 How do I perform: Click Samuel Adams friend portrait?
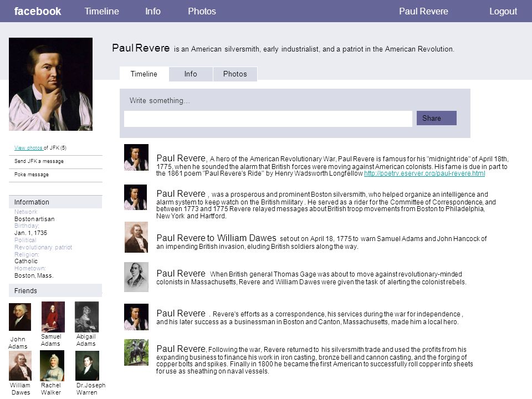[53, 317]
